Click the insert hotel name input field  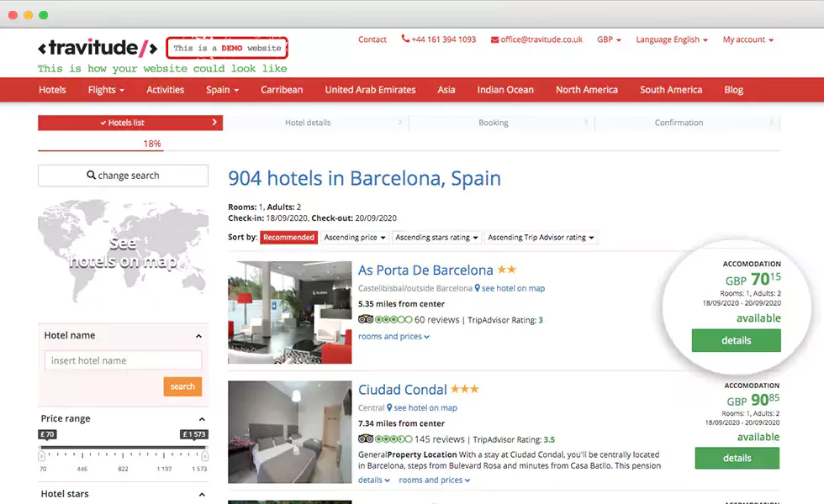coord(123,360)
